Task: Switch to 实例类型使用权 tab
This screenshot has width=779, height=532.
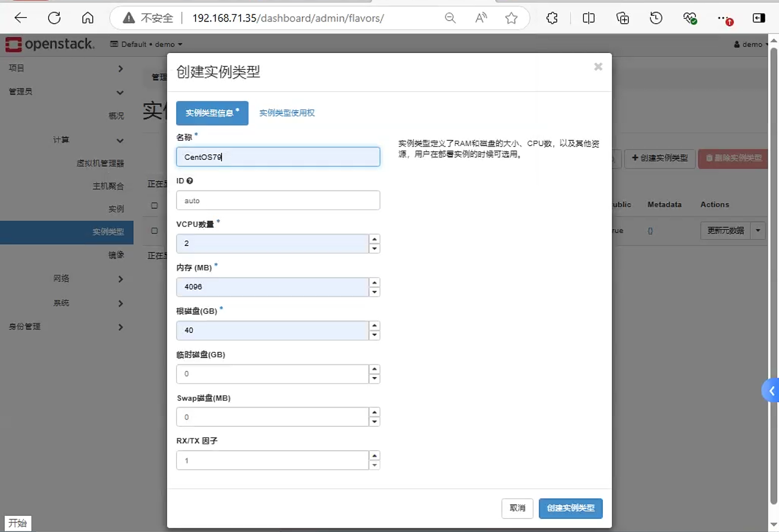Action: coord(287,113)
